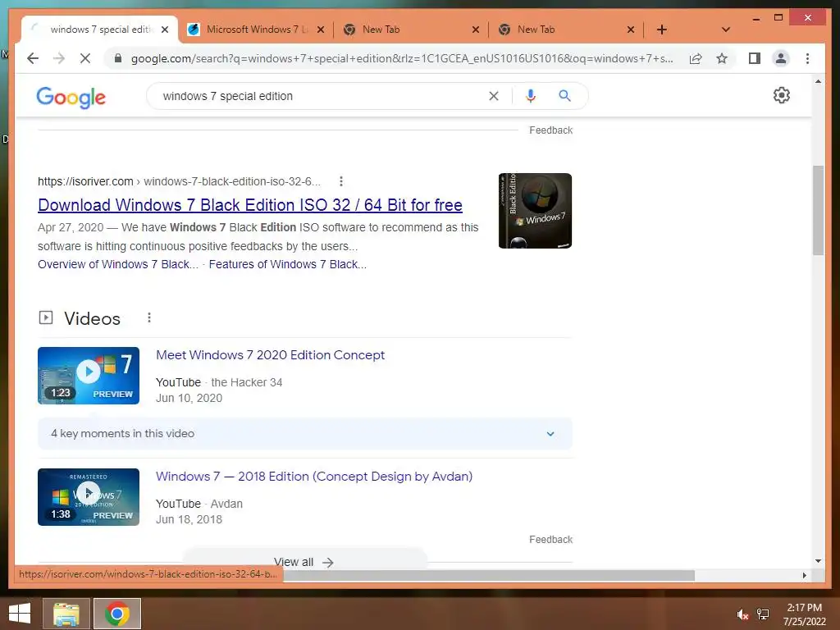
Task: Close the first New Tab
Action: click(x=475, y=30)
